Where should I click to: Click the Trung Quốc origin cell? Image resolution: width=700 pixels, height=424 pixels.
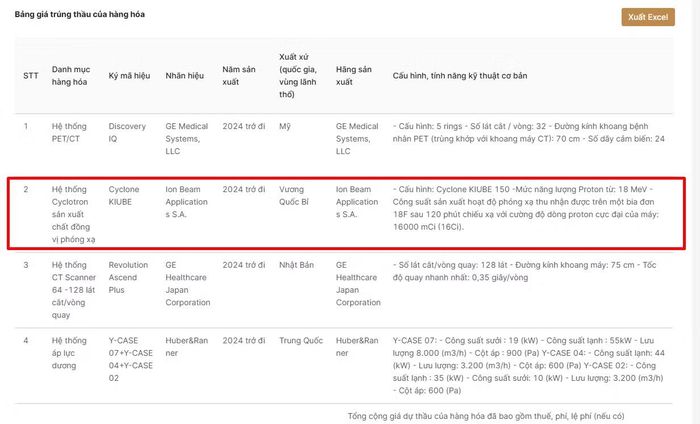(x=301, y=341)
